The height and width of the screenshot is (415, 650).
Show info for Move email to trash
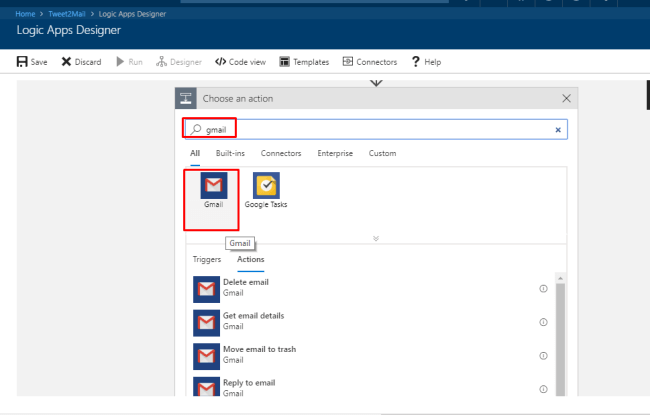pos(543,356)
